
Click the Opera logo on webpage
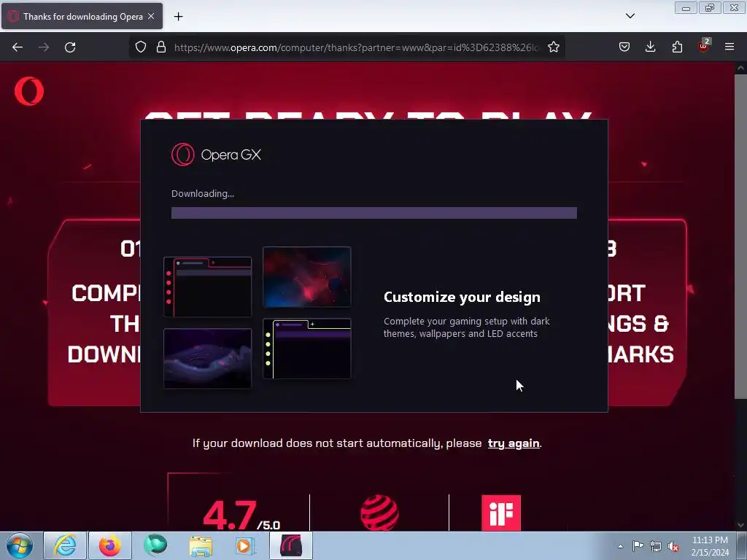pyautogui.click(x=29, y=91)
